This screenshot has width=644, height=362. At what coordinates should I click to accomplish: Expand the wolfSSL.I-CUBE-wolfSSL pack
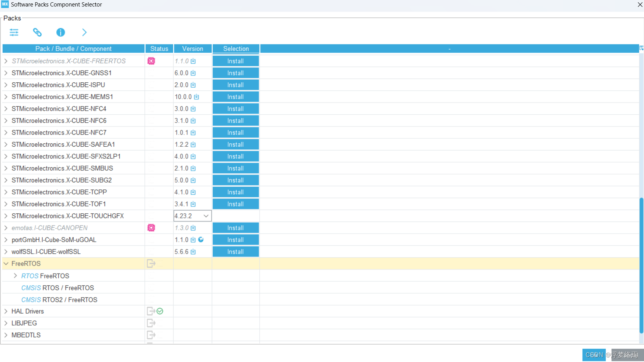(6, 252)
